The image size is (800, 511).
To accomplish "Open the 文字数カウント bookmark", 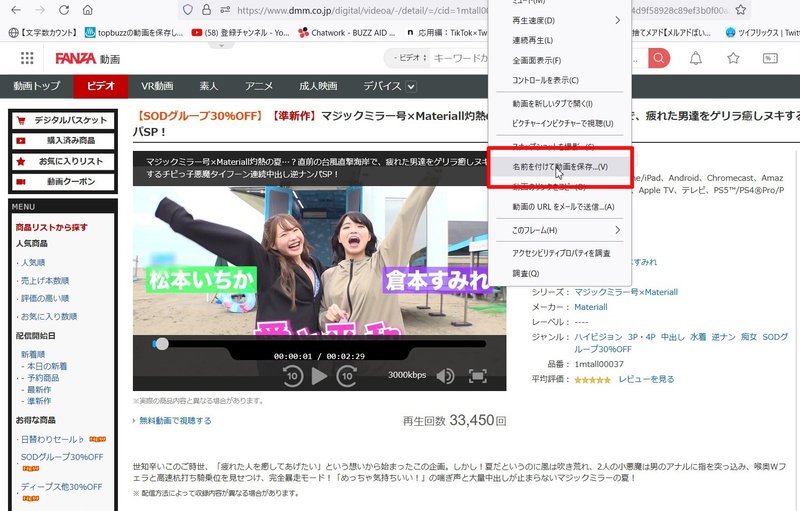I will tap(43, 33).
